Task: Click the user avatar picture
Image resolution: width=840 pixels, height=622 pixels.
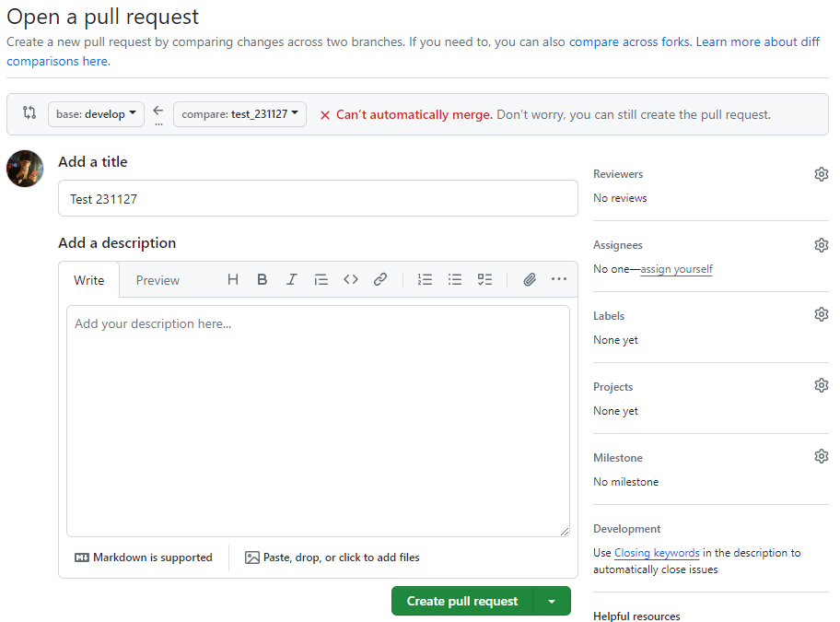Action: [25, 169]
